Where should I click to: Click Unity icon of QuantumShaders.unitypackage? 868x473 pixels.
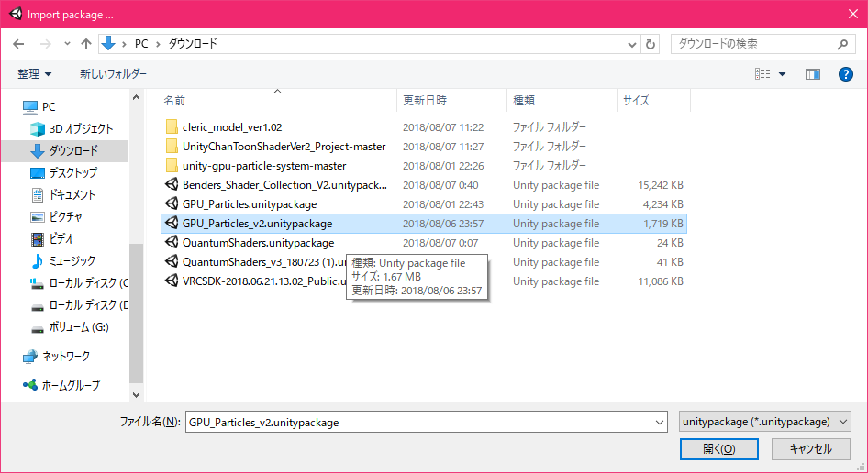click(172, 243)
